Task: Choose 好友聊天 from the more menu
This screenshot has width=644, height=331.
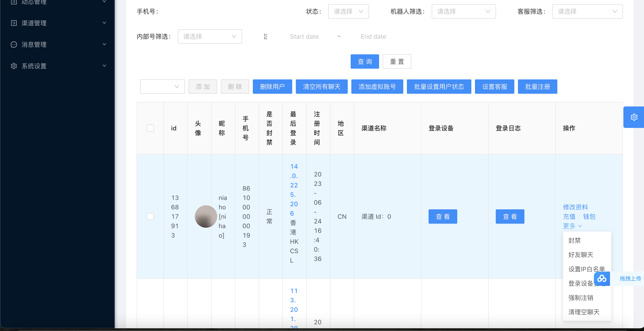Action: point(587,255)
